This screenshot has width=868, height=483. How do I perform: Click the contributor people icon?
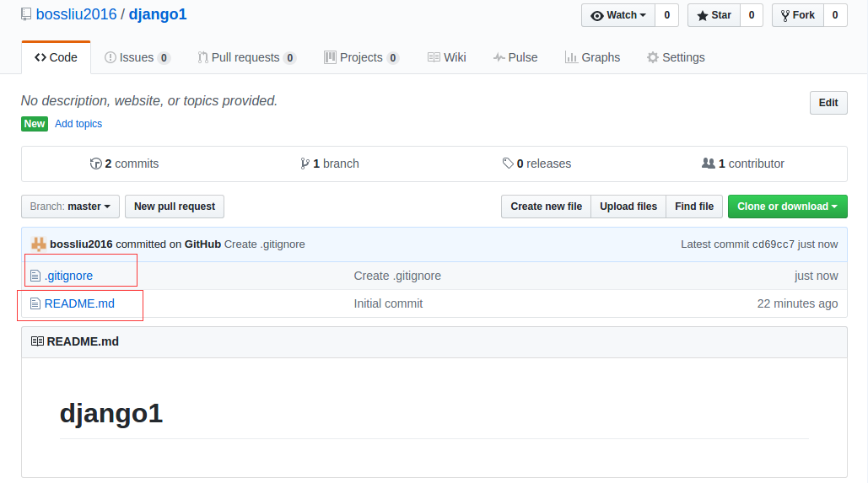[709, 164]
